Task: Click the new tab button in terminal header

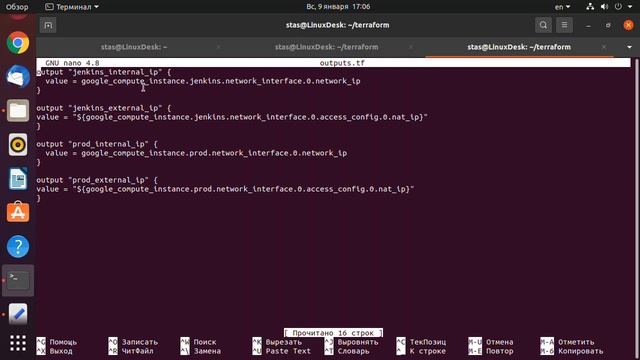Action: (48, 25)
